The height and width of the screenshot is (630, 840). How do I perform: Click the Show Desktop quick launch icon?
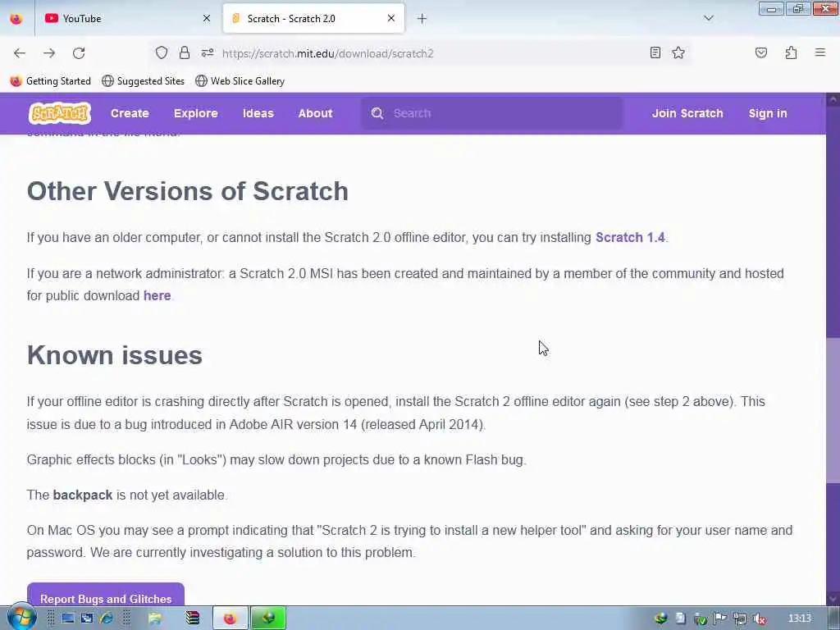point(67,619)
